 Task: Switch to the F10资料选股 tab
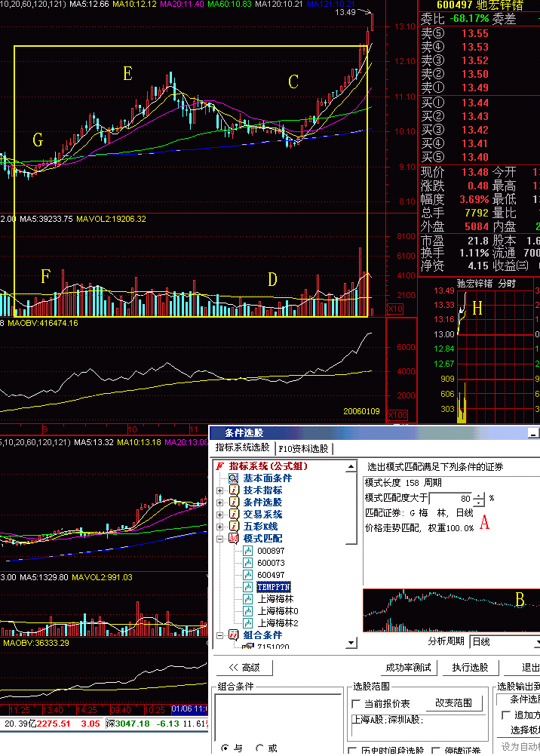click(x=305, y=449)
